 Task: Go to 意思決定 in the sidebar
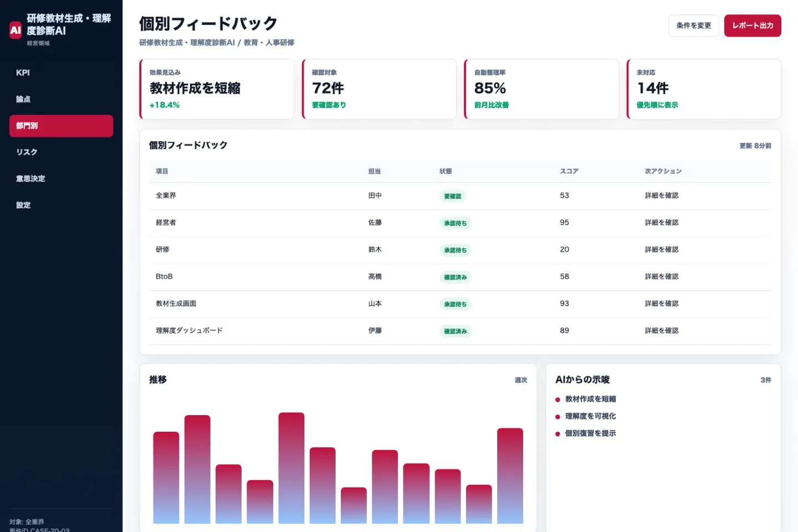coord(61,178)
